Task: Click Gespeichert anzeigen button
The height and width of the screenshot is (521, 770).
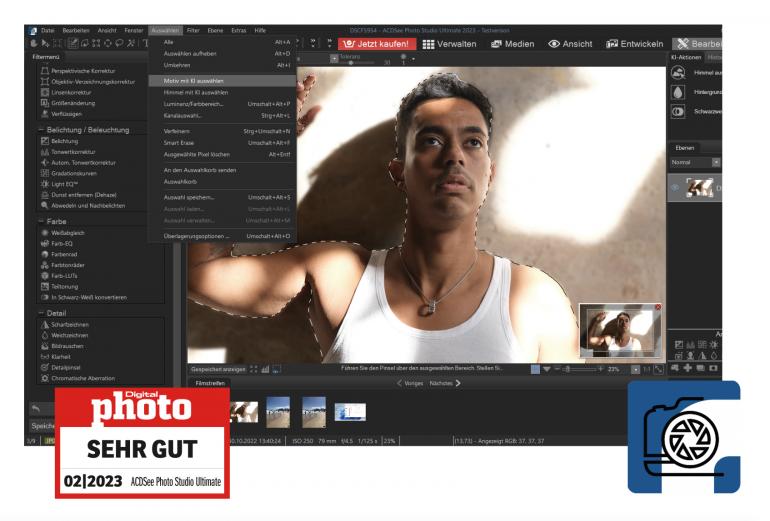Action: [x=218, y=369]
